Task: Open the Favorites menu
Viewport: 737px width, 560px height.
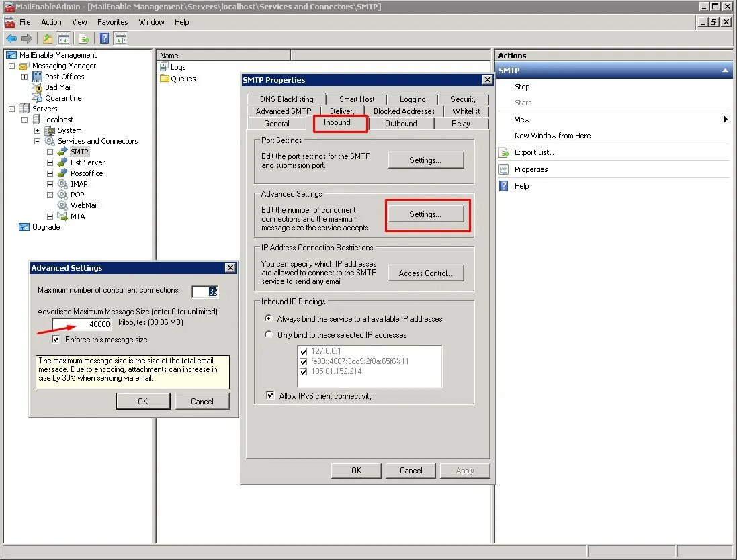Action: (112, 22)
